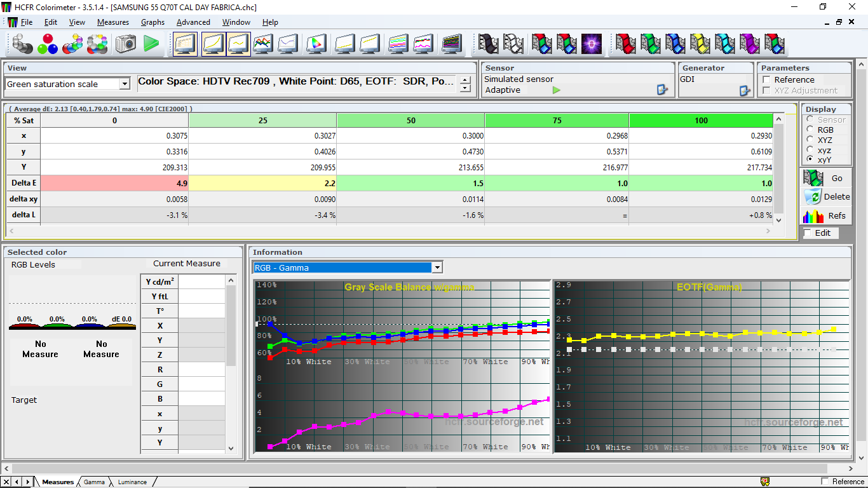Show the green film strip pattern
The image size is (868, 488).
coord(651,44)
